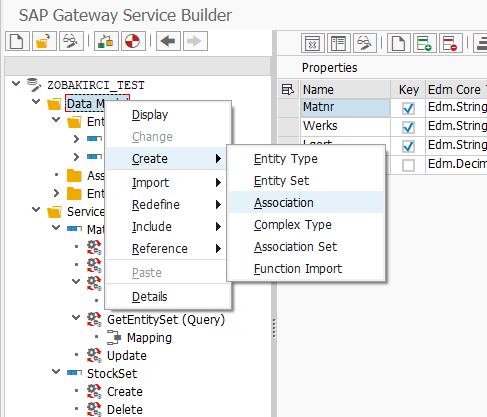Click the Forward arrow icon
The image size is (487, 417).
coord(195,41)
